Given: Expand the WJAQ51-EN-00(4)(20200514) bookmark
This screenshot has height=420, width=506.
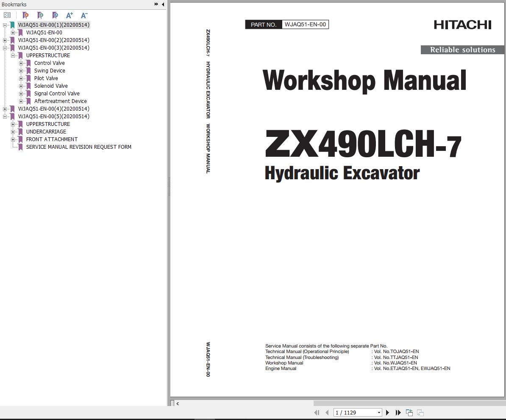Looking at the screenshot, I should pyautogui.click(x=5, y=109).
